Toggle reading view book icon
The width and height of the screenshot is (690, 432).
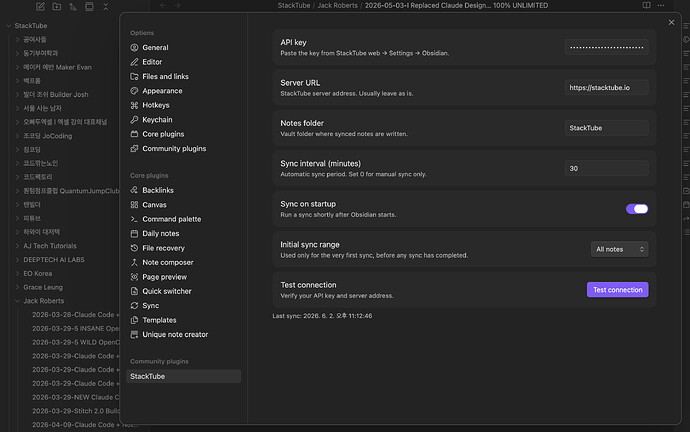[646, 5]
